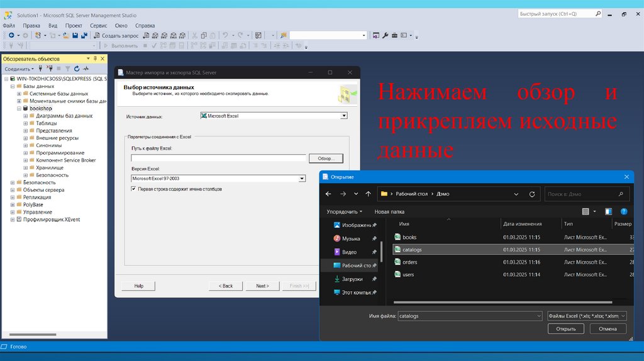Open the file type filter dropdown

[587, 316]
